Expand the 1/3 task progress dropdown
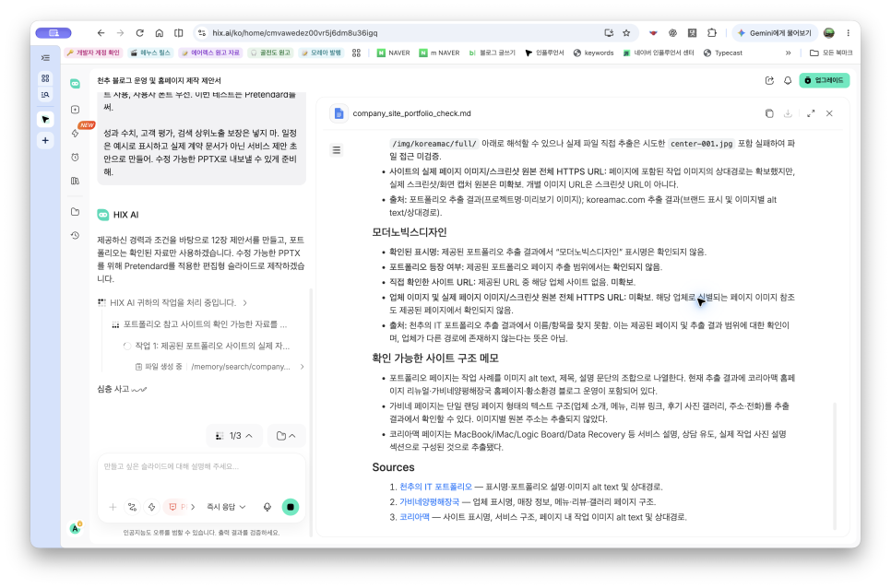The height and width of the screenshot is (588, 891). coord(234,436)
